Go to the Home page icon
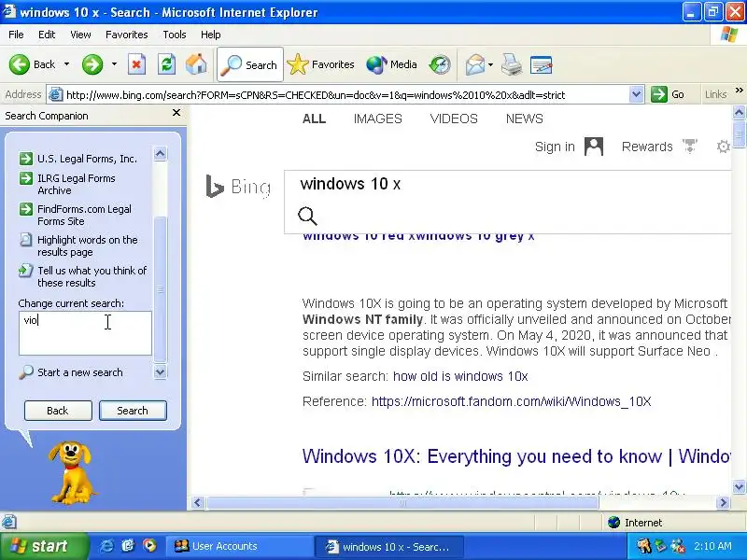This screenshot has height=560, width=747. (196, 64)
